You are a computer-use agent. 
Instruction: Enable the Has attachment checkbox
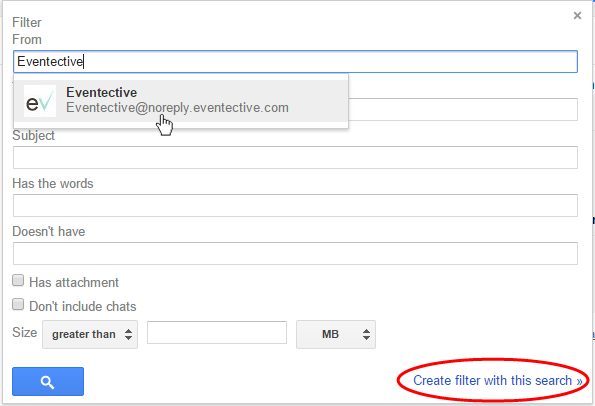click(x=18, y=280)
